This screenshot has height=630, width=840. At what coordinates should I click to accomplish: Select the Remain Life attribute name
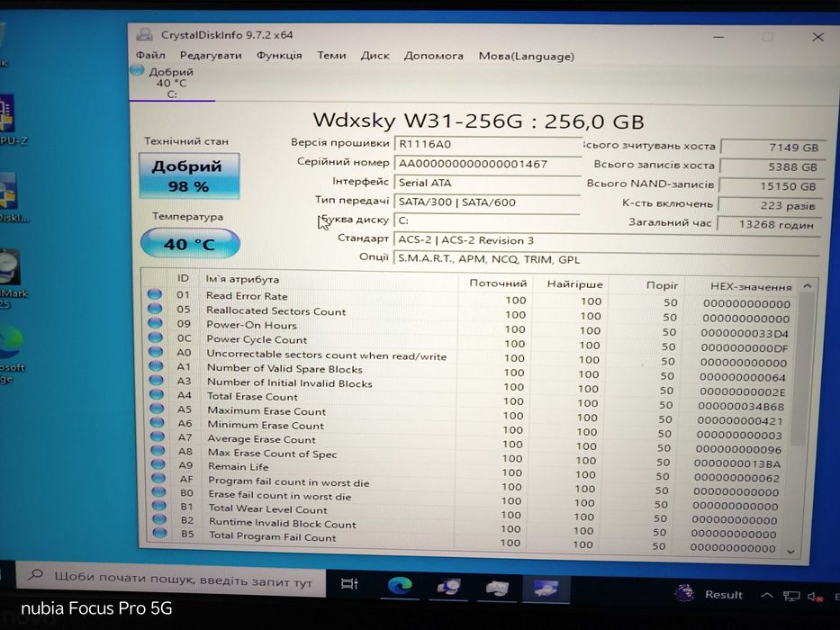pyautogui.click(x=239, y=466)
